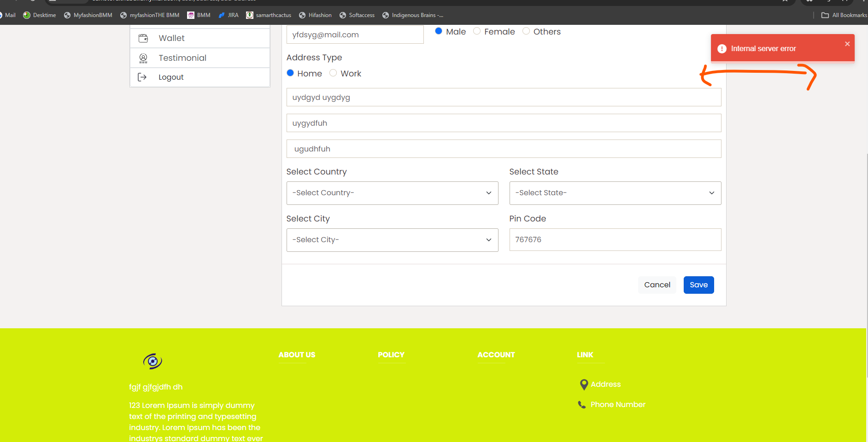Select the Male gender radio button
Image resolution: width=868 pixels, height=442 pixels.
click(x=439, y=31)
